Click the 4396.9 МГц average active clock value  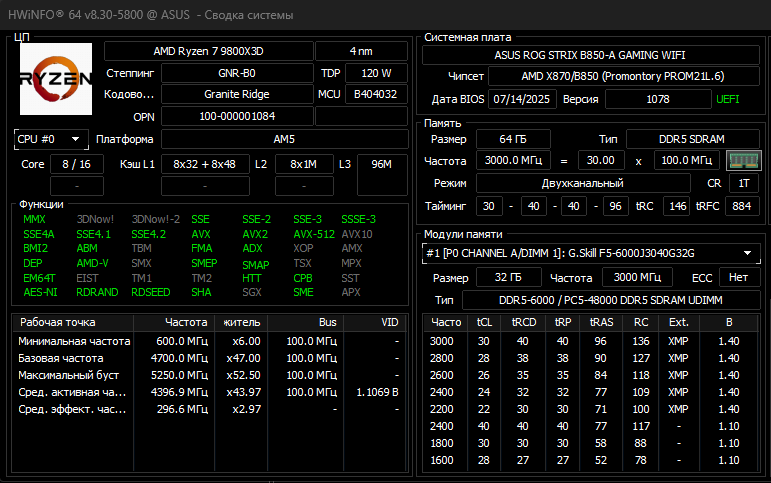pos(179,392)
